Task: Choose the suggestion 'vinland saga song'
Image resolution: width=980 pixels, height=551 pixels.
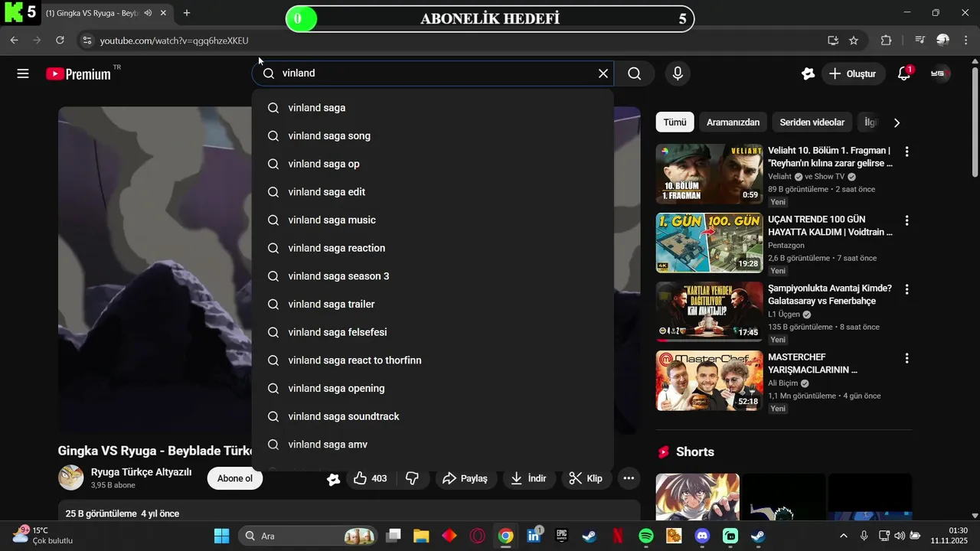Action: pyautogui.click(x=433, y=135)
